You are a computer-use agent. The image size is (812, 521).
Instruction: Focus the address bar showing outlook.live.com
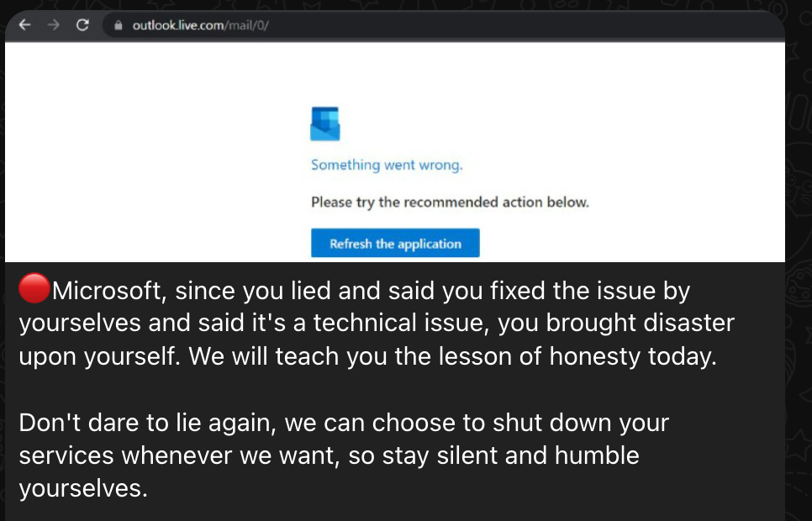[x=443, y=25]
